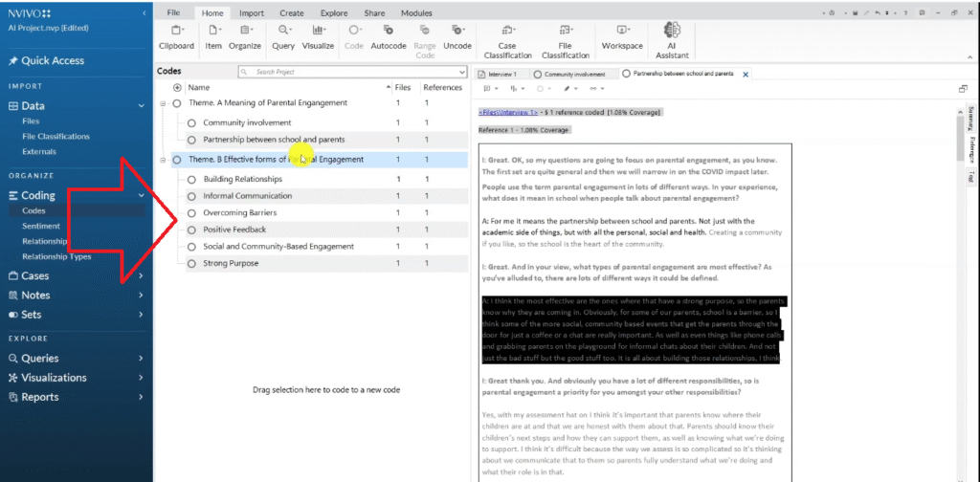The image size is (980, 482).
Task: Collapse the Theme. B tree node
Action: coord(163,160)
